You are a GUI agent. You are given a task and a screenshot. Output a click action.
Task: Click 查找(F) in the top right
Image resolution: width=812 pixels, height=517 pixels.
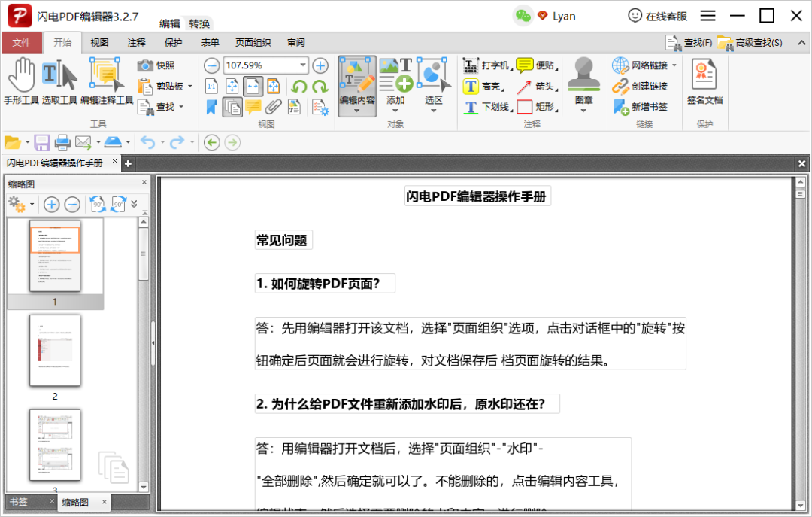pos(688,43)
